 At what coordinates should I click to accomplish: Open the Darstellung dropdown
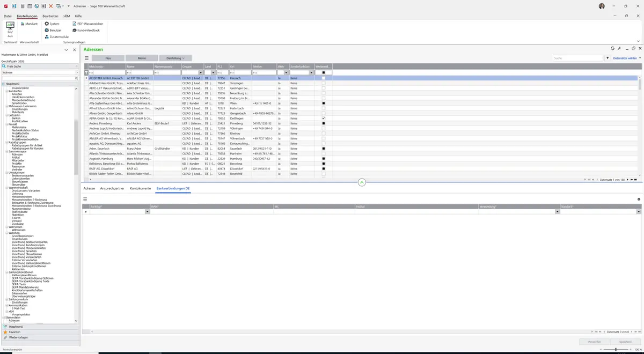coord(175,58)
